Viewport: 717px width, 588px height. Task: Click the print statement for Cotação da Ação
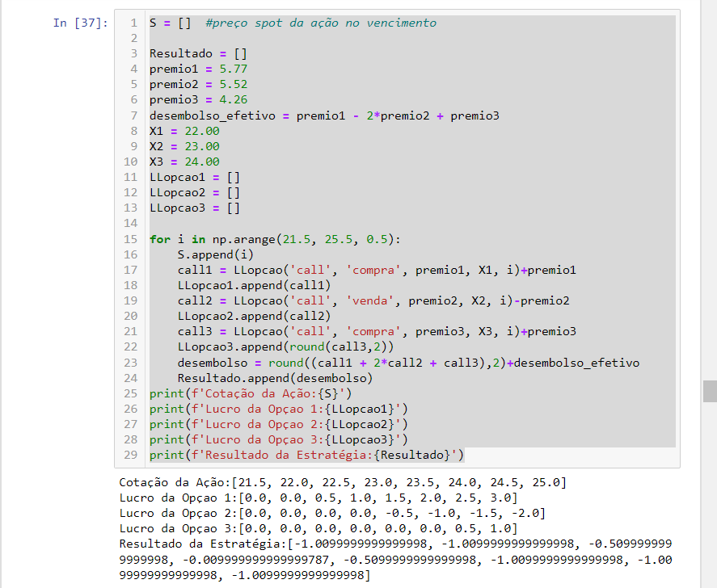(x=251, y=394)
